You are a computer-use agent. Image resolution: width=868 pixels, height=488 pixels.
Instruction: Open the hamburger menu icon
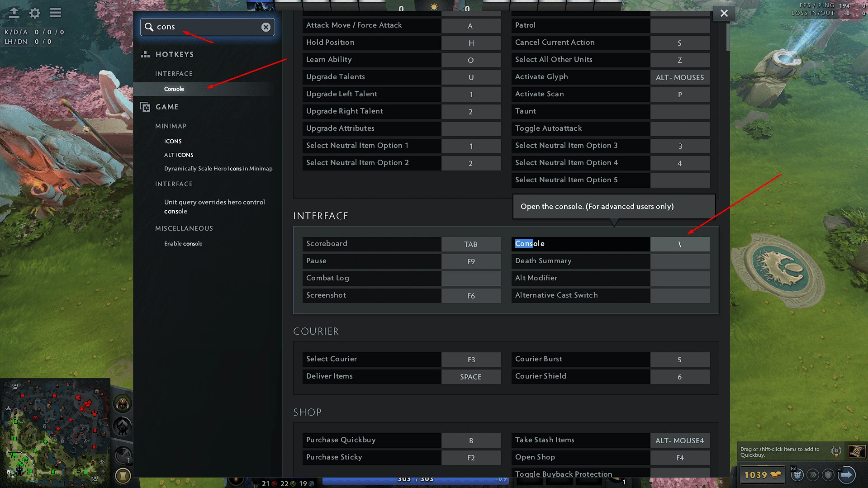tap(56, 13)
